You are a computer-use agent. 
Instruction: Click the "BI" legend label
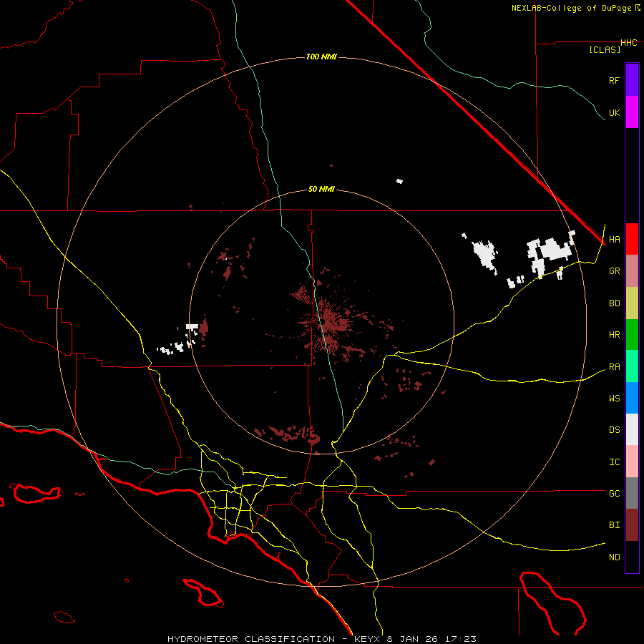tap(614, 525)
